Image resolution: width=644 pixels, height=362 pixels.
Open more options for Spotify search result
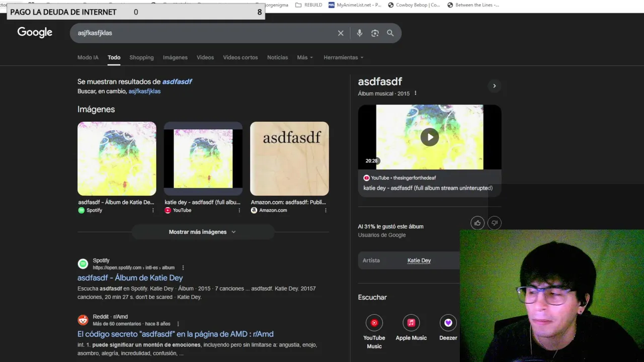[x=183, y=268]
